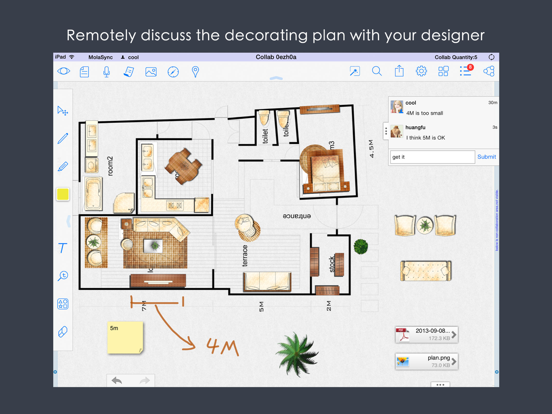552x414 pixels.
Task: Open settings gear icon
Action: tap(421, 71)
